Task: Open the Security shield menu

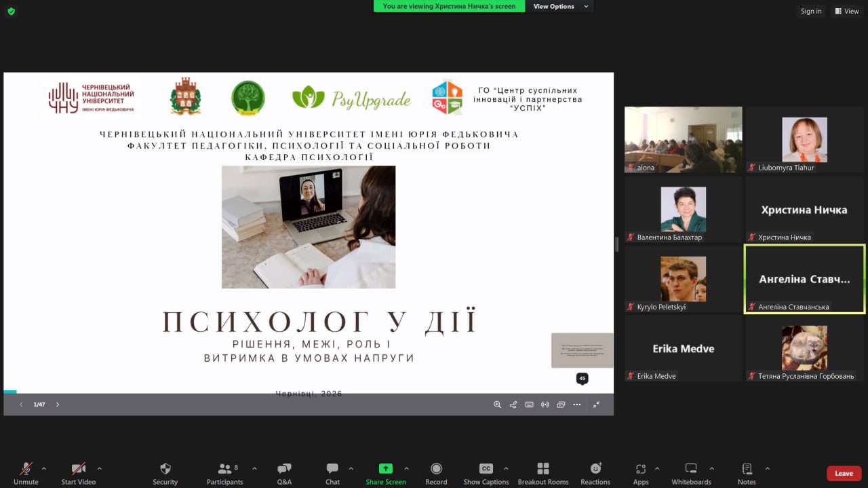Action: 165,473
